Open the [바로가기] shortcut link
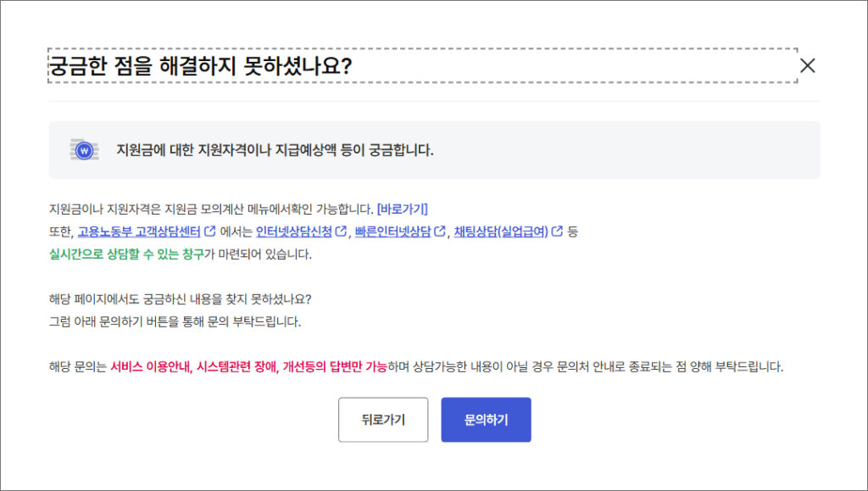 [x=402, y=208]
